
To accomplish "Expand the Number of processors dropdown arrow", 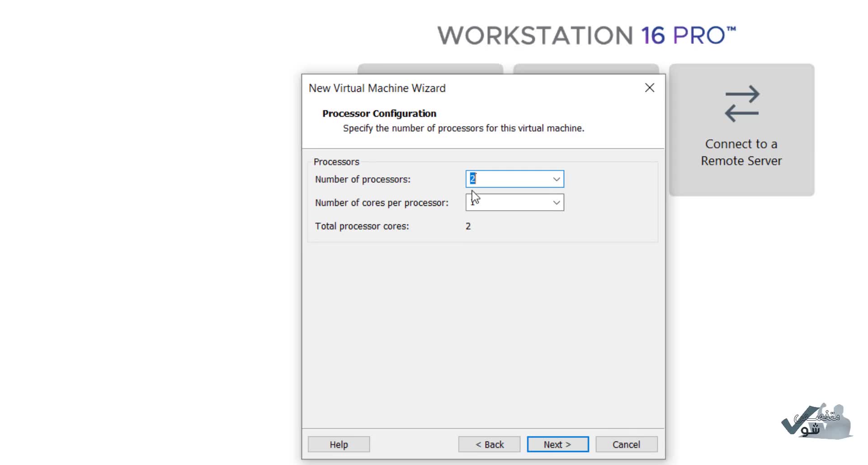I will click(x=556, y=179).
